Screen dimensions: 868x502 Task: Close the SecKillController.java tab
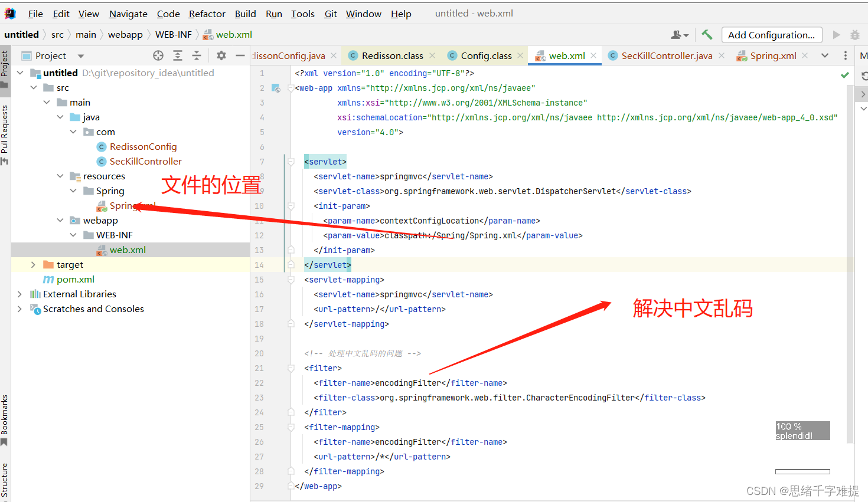(722, 55)
